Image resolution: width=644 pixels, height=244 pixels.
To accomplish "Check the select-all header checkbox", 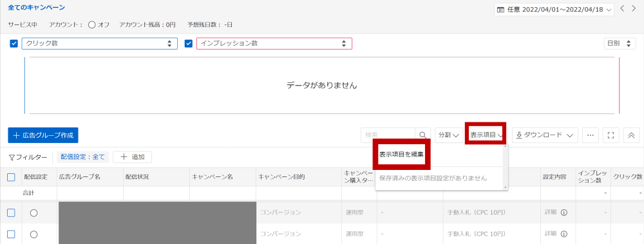I will click(x=12, y=177).
